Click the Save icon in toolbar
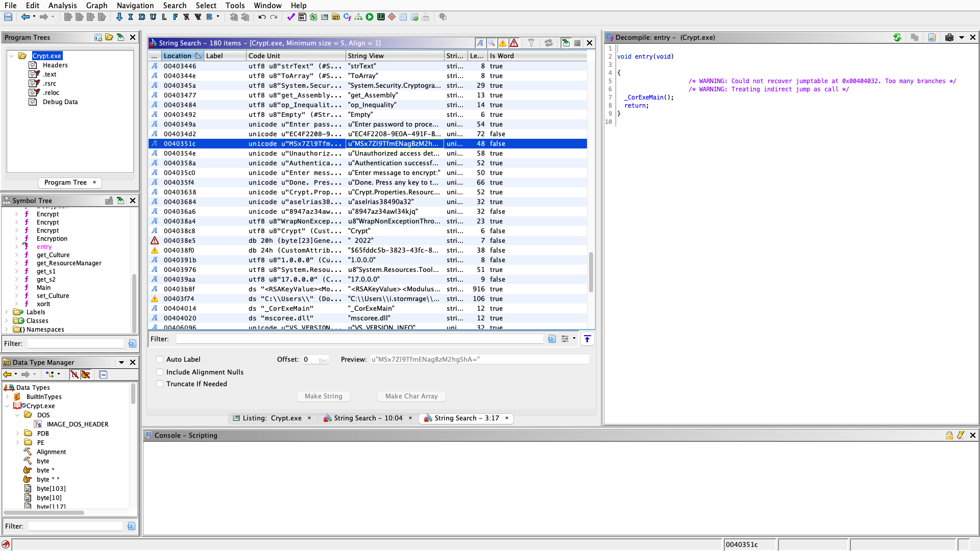This screenshot has width=980, height=551. [8, 17]
